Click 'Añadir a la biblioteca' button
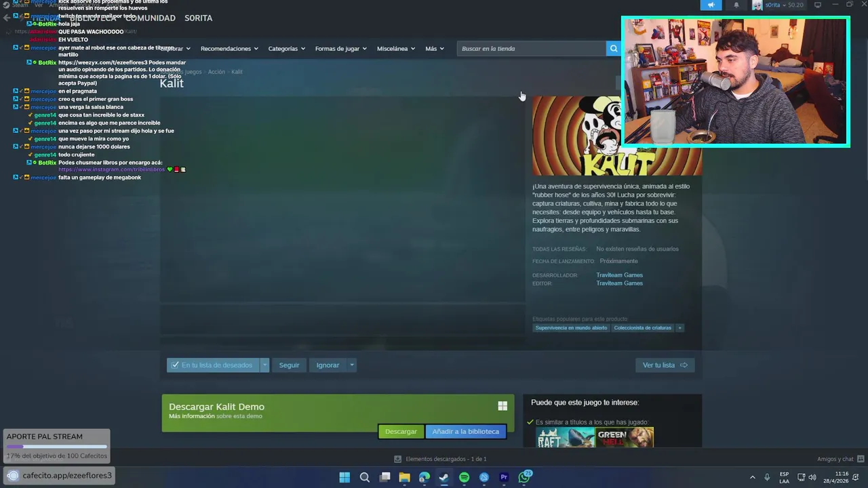868x488 pixels. tap(465, 432)
